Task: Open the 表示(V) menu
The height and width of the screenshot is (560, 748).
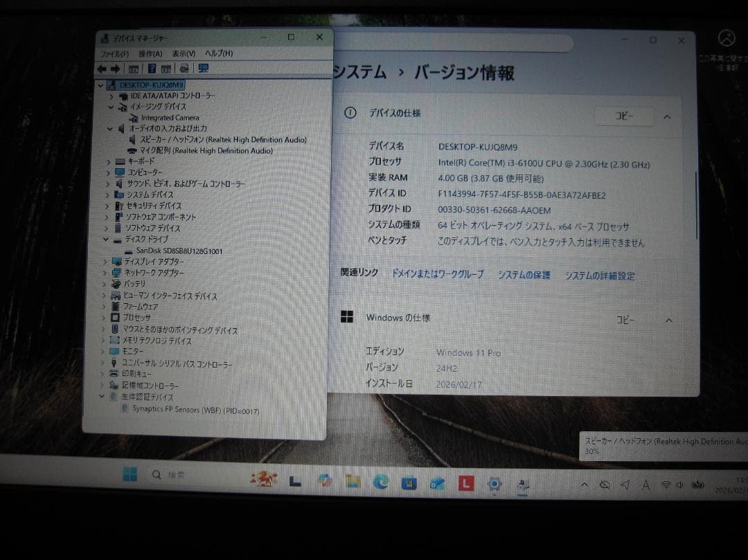Action: pyautogui.click(x=184, y=53)
